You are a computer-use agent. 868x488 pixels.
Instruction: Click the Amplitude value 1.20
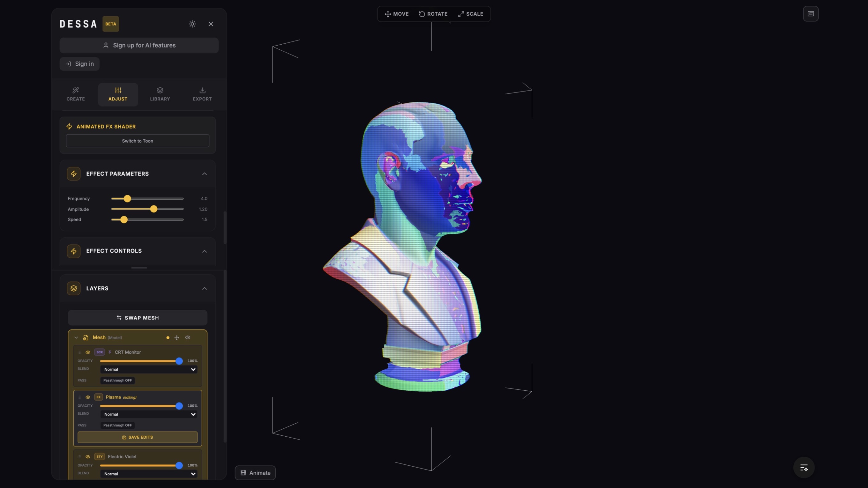pyautogui.click(x=203, y=209)
